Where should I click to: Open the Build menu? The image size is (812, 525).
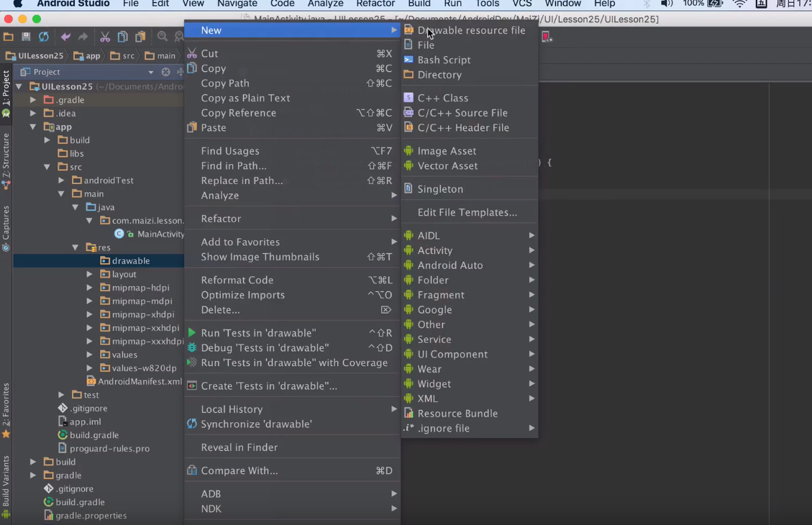pyautogui.click(x=418, y=4)
